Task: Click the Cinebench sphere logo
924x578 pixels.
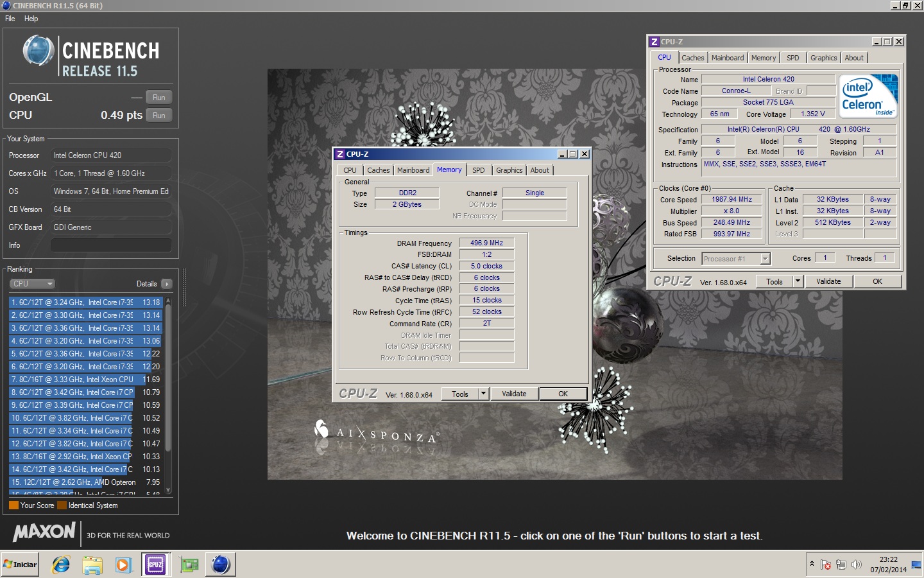Action: click(x=38, y=51)
